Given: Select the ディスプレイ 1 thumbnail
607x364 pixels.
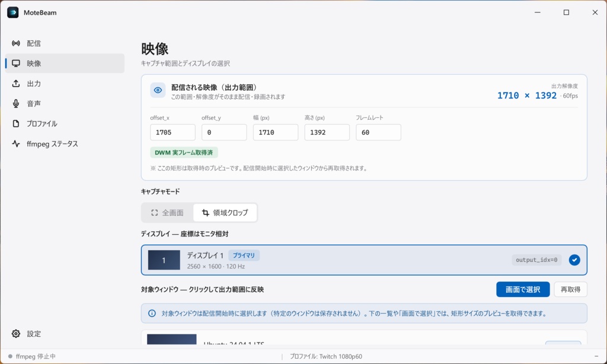Looking at the screenshot, I should [164, 260].
